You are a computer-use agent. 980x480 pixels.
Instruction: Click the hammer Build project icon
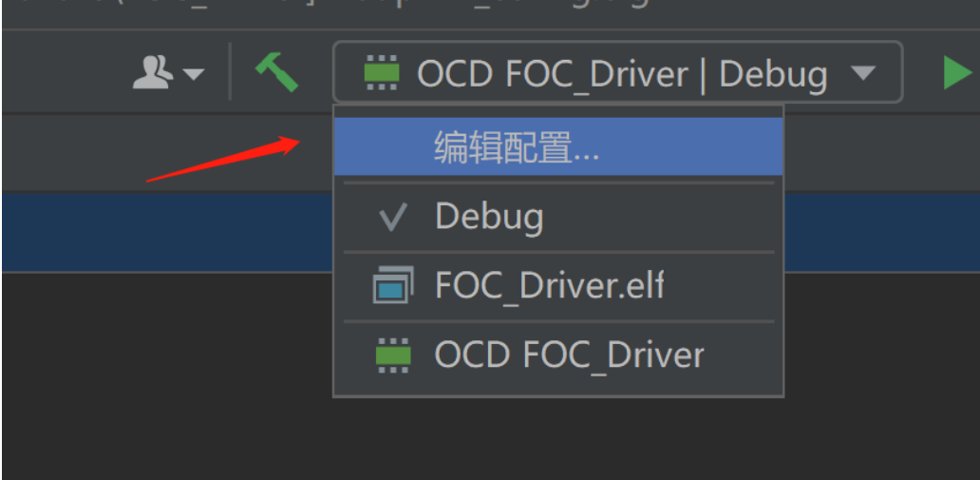(x=277, y=72)
